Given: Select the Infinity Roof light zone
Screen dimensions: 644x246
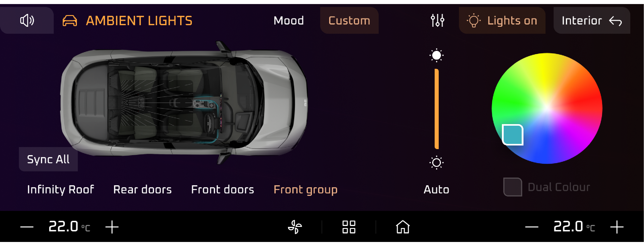Looking at the screenshot, I should point(60,190).
